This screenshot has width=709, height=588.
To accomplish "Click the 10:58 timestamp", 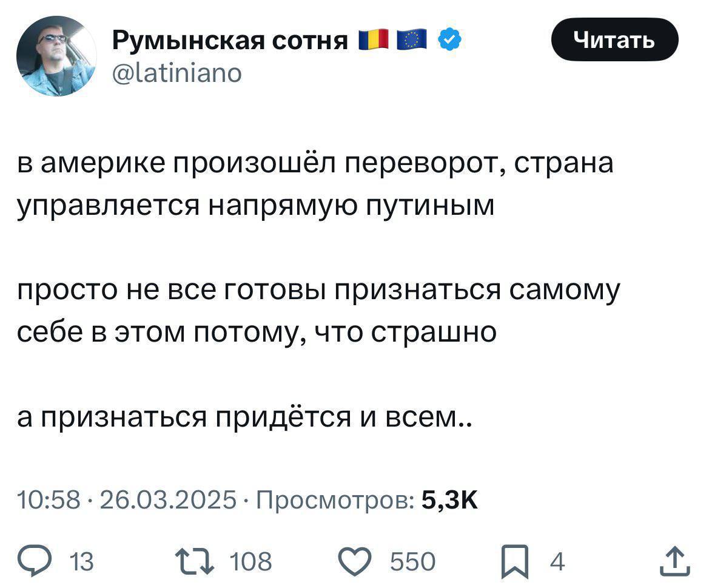I will click(49, 500).
